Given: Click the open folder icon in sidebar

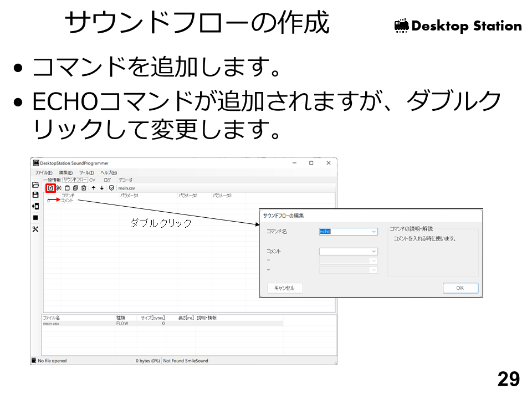Looking at the screenshot, I should (x=35, y=185).
